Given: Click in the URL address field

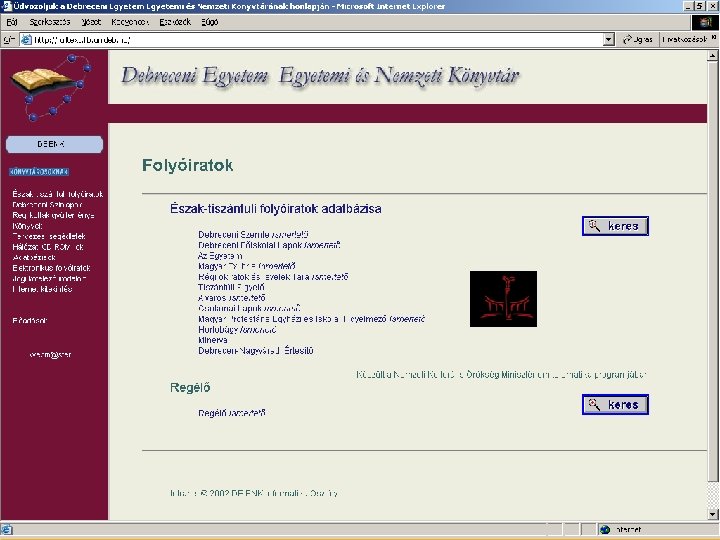Looking at the screenshot, I should [x=317, y=40].
